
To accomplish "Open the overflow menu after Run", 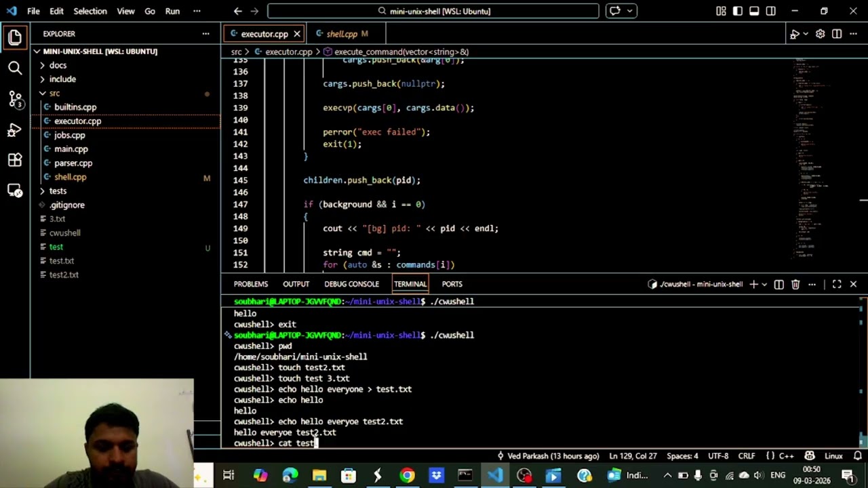I will (x=197, y=11).
